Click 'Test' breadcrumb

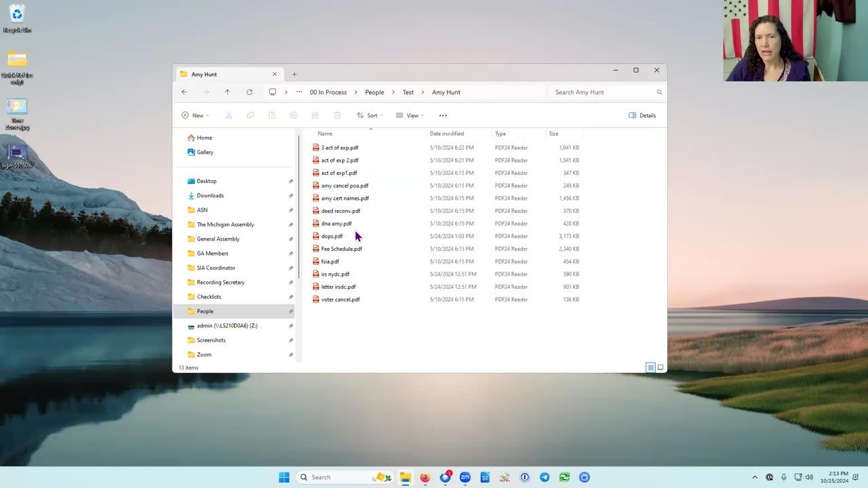[x=408, y=92]
